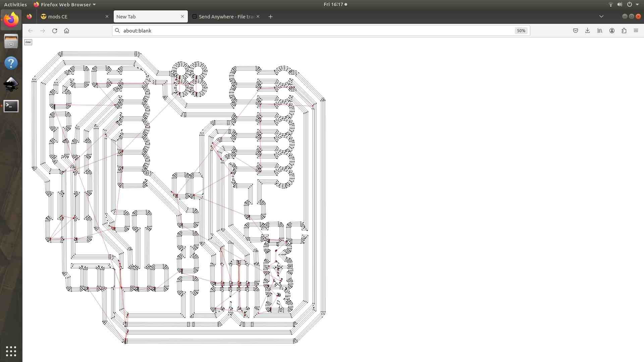Image resolution: width=644 pixels, height=362 pixels.
Task: Click the Save to Pocket icon
Action: [575, 31]
